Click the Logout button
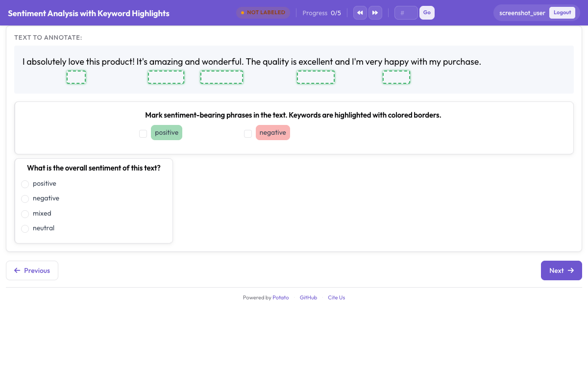 point(562,12)
